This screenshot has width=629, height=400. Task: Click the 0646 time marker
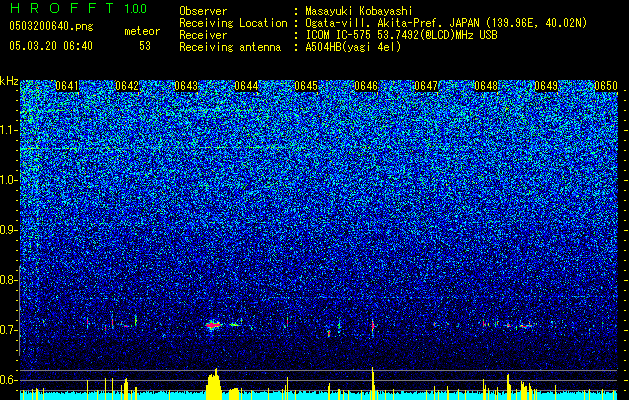(x=366, y=86)
